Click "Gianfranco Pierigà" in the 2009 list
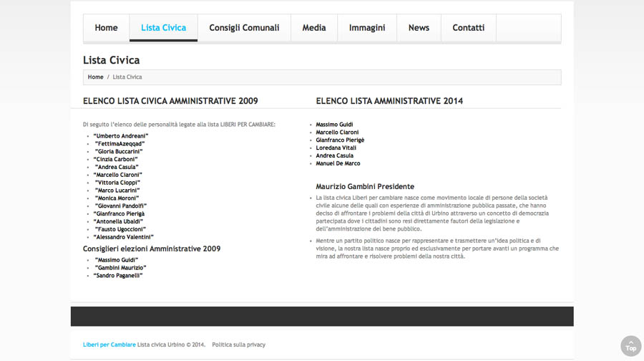The width and height of the screenshot is (644, 361). (x=119, y=213)
